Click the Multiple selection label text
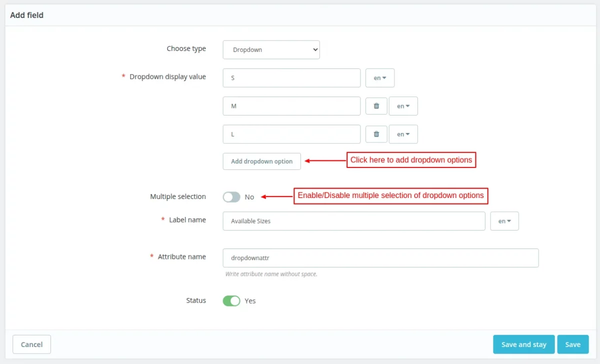Screen dimensions: 600x364 coord(178,197)
